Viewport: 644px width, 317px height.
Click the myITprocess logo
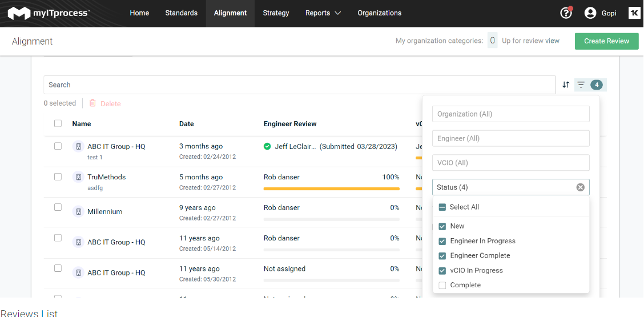(x=49, y=13)
